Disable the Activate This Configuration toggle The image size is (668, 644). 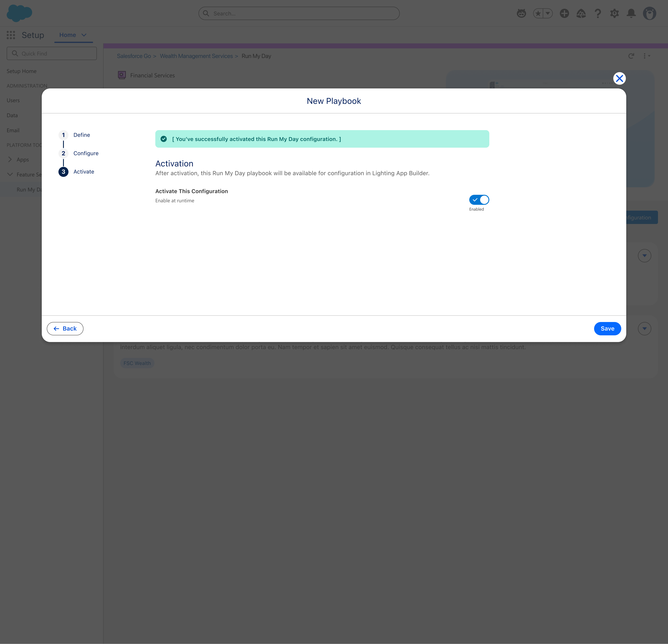pyautogui.click(x=479, y=200)
